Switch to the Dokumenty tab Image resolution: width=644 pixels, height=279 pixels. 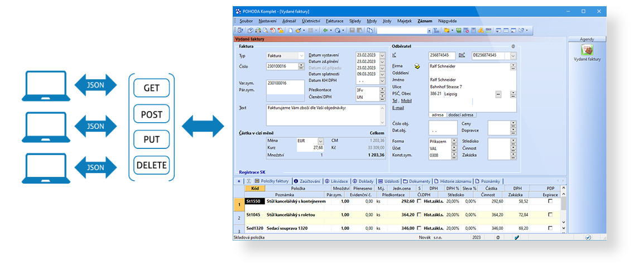(x=417, y=181)
